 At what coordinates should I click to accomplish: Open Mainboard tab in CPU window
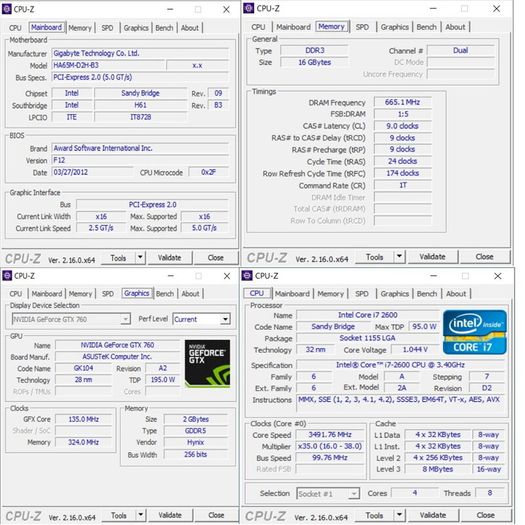292,294
